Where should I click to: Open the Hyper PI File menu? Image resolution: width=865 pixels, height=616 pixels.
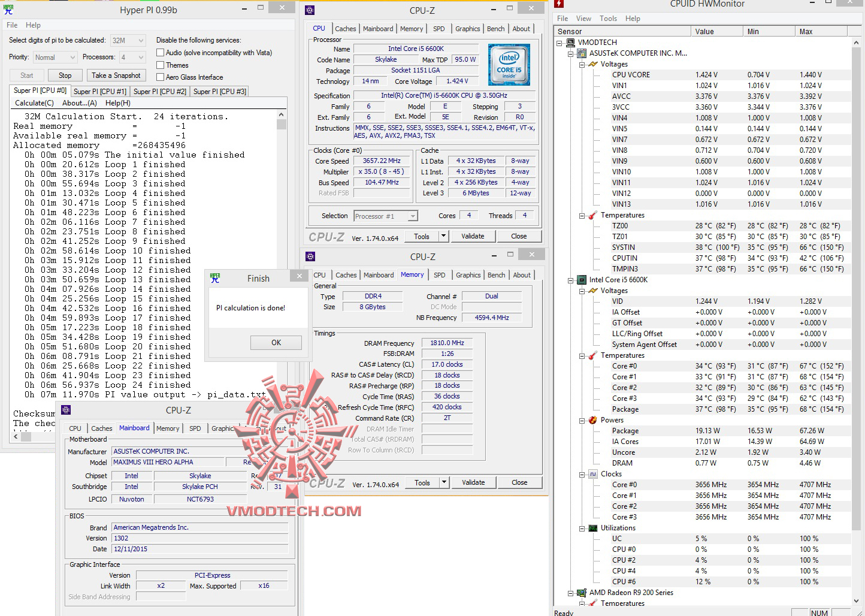point(12,25)
